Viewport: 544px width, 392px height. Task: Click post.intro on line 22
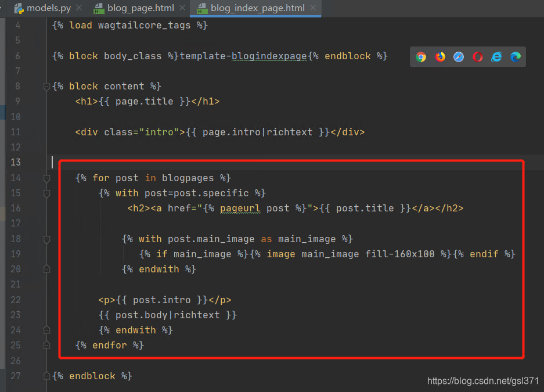pyautogui.click(x=161, y=300)
